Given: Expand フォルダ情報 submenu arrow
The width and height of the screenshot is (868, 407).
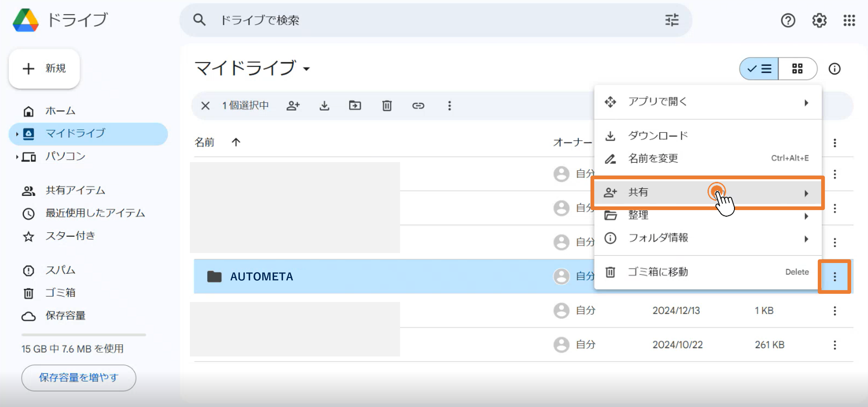Looking at the screenshot, I should tap(806, 239).
